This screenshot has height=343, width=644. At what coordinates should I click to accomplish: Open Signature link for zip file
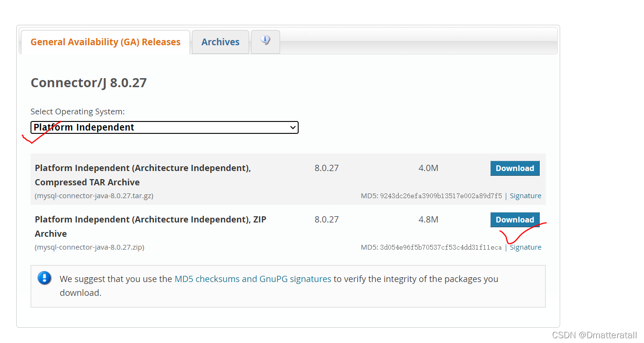(x=525, y=247)
